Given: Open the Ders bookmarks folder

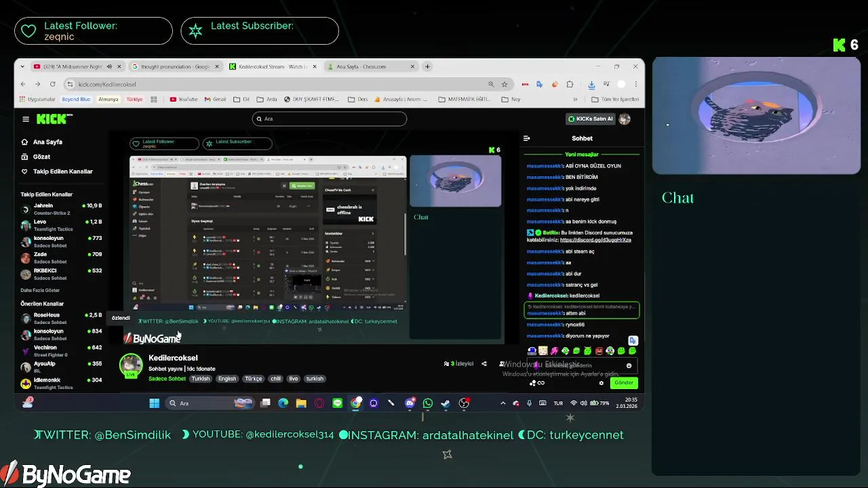Looking at the screenshot, I should [358, 100].
